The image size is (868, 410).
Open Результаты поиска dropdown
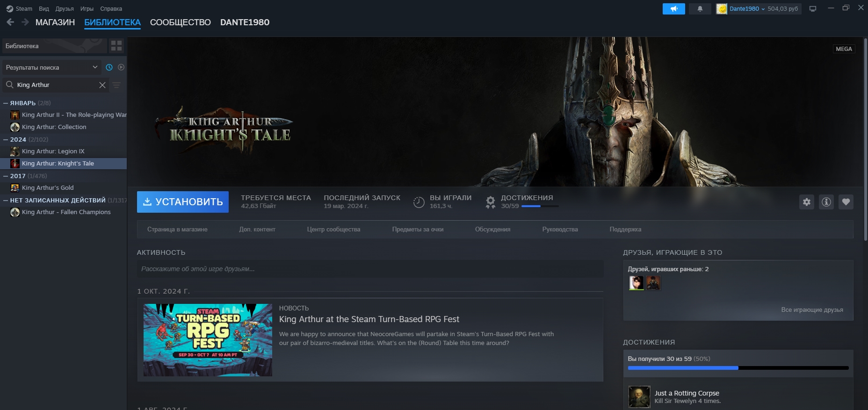tap(52, 67)
